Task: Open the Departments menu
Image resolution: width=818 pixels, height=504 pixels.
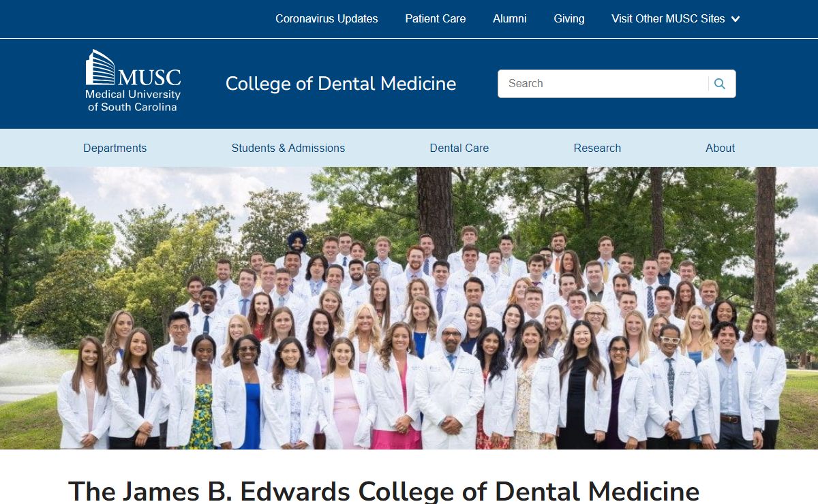Action: point(115,148)
